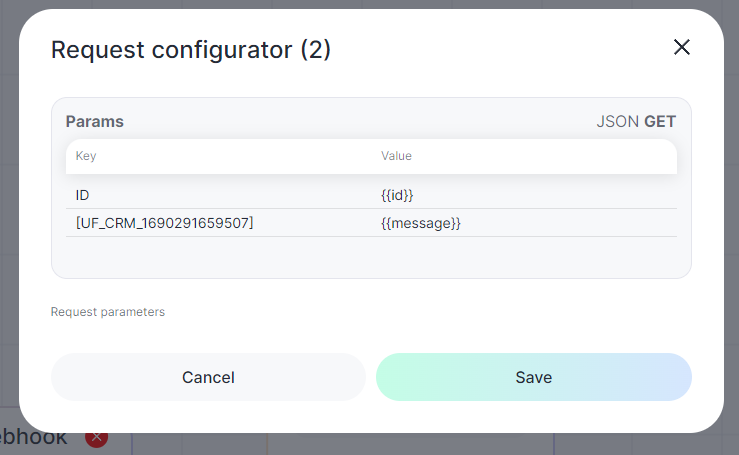Click the dimmed backdrop above the dialog
This screenshot has height=455, width=739.
coord(370,4)
